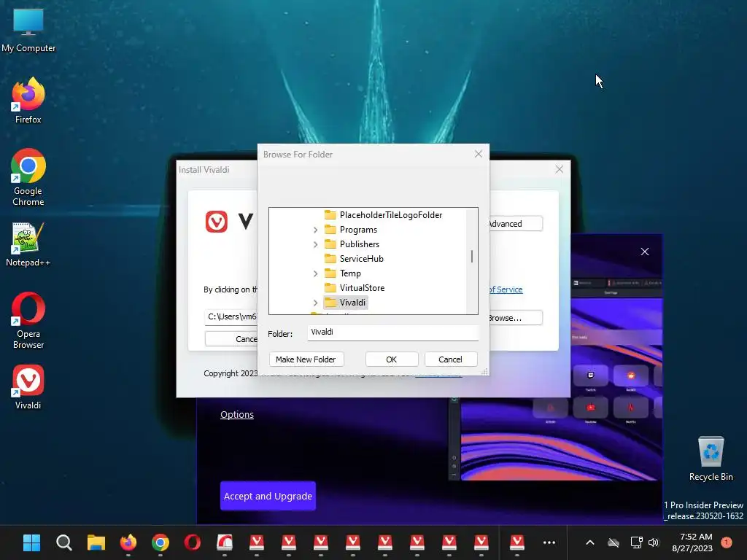The image size is (747, 560).
Task: Click the Make New Folder button
Action: [x=306, y=359]
